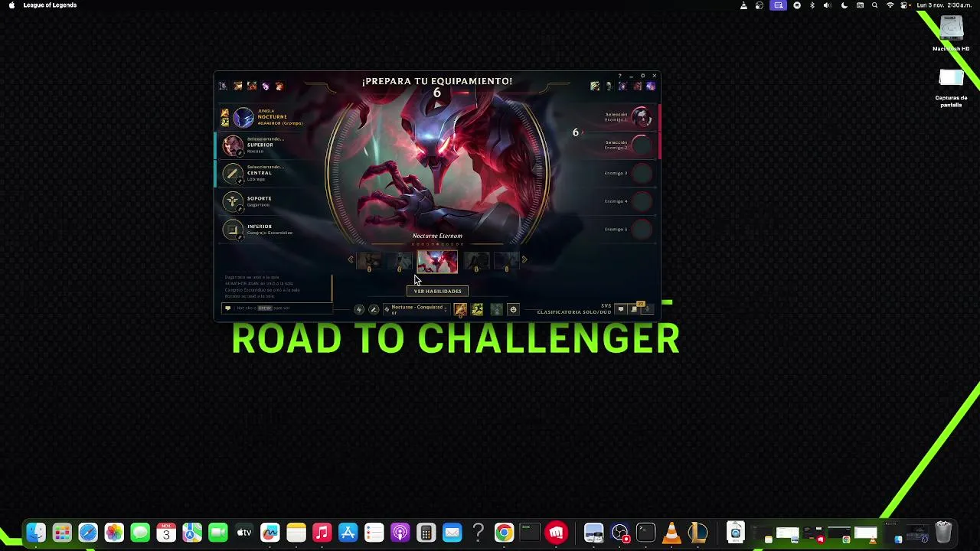The height and width of the screenshot is (551, 980).
Task: Change the second summoner spell slot
Action: point(477,309)
